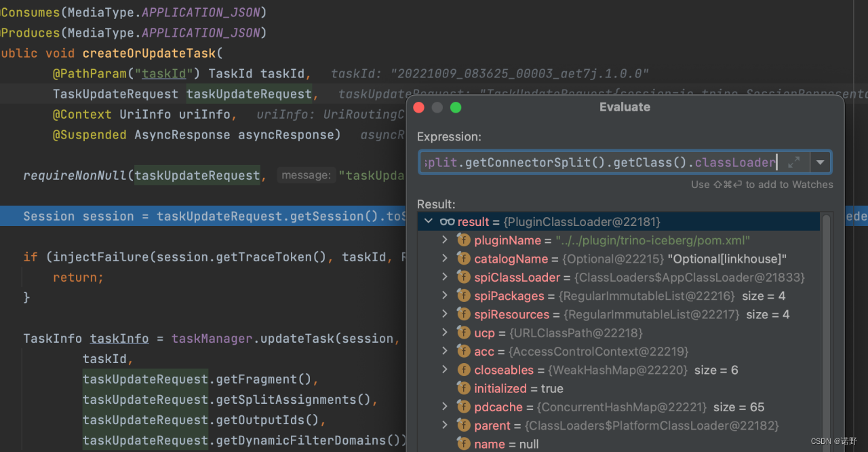Click the initialized field icon

[463, 388]
